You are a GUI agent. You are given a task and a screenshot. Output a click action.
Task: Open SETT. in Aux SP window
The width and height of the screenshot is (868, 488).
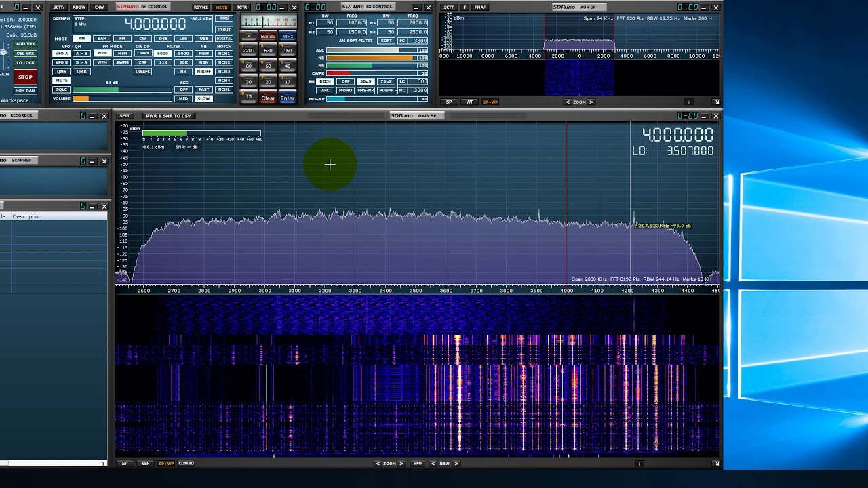[x=449, y=7]
